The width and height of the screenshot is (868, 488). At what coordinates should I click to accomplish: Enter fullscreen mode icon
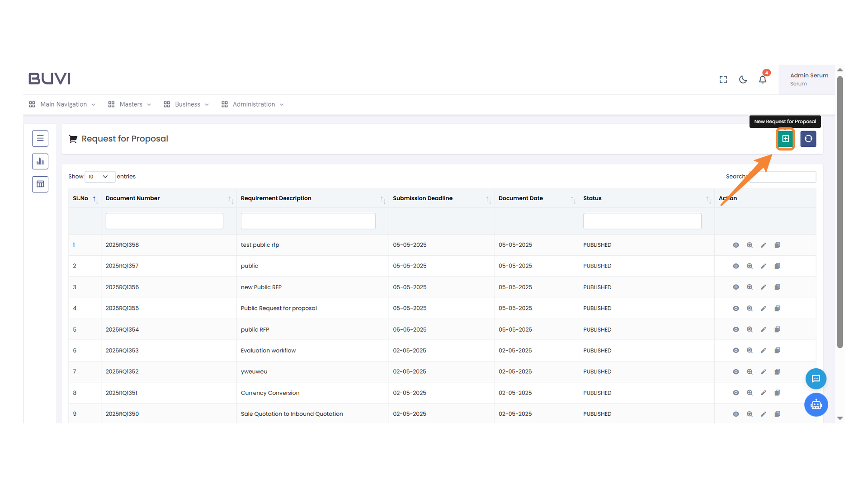pos(723,80)
